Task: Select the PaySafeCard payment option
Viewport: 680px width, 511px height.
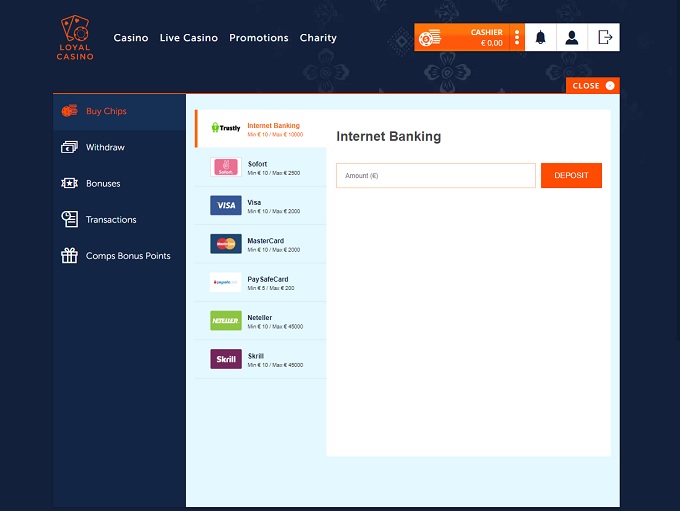Action: pos(260,282)
